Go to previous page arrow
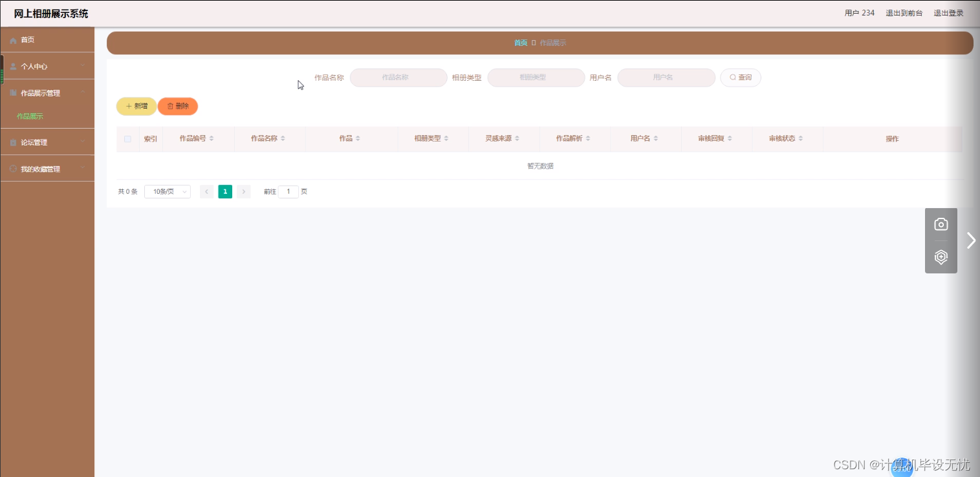980x477 pixels. [207, 191]
